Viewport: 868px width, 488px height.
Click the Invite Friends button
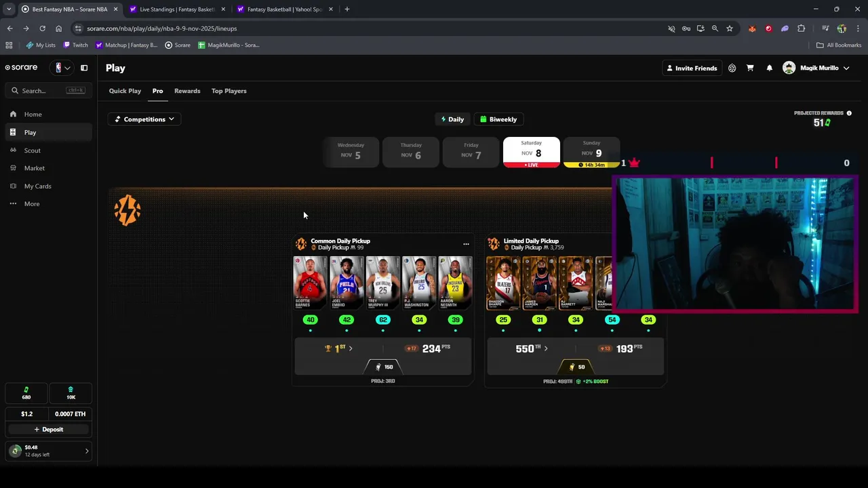click(x=692, y=68)
